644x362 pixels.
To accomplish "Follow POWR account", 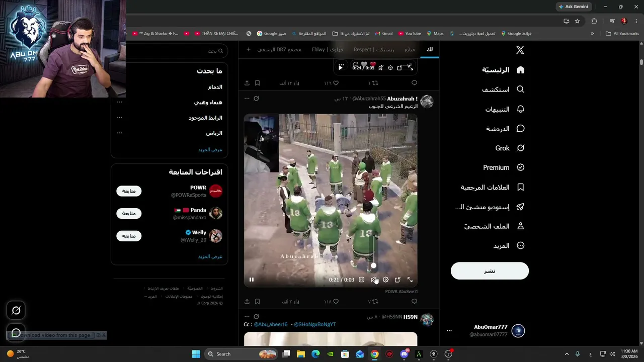I will (x=129, y=191).
